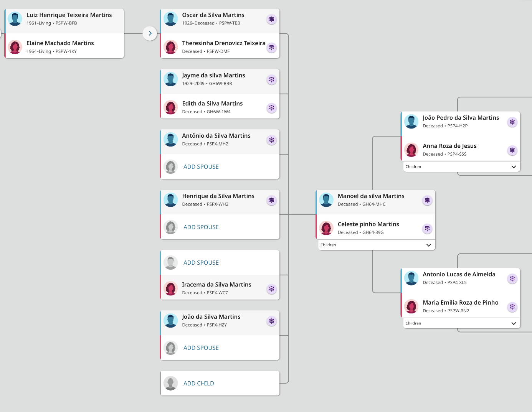Click tree icon beside Edith da Silva Martins
Screen dimensions: 532x412
pyautogui.click(x=271, y=108)
